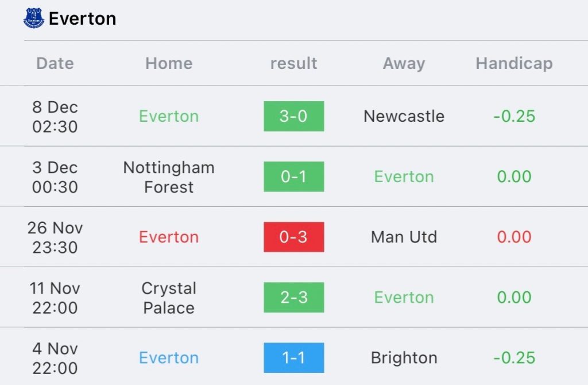Click the Nottingham Forest home team name
The image size is (588, 385).
169,177
